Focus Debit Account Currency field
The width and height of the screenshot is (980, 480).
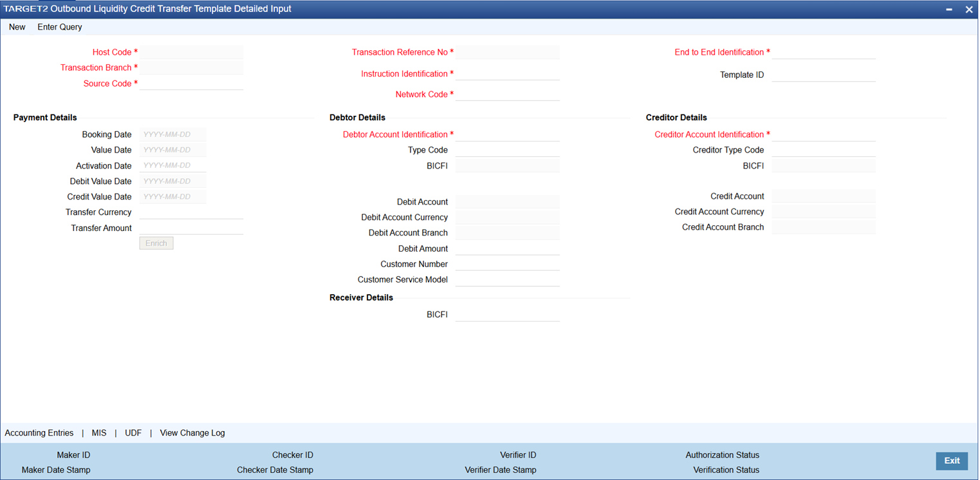click(x=508, y=217)
